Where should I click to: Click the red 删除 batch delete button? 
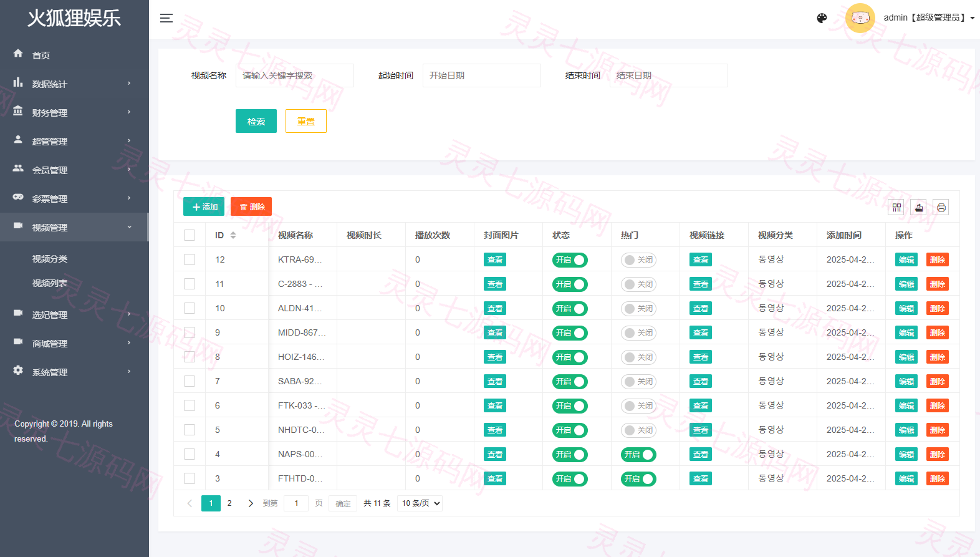pos(251,206)
